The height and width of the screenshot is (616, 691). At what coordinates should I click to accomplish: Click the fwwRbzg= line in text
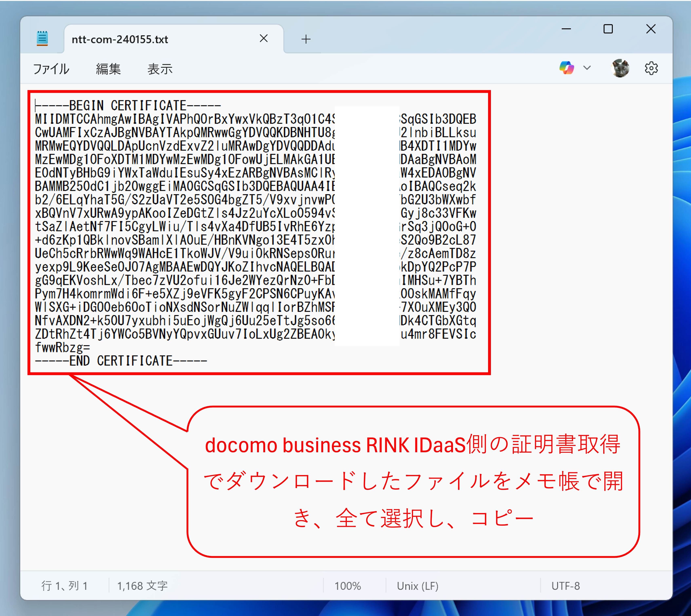point(63,347)
